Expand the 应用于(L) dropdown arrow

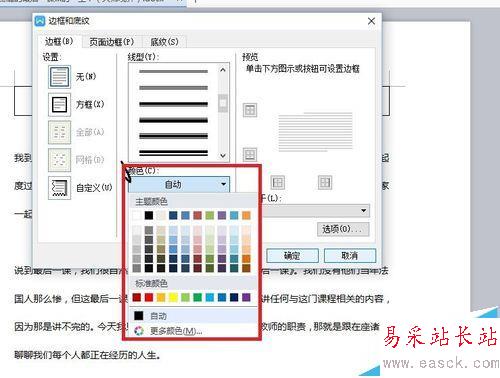[363, 211]
